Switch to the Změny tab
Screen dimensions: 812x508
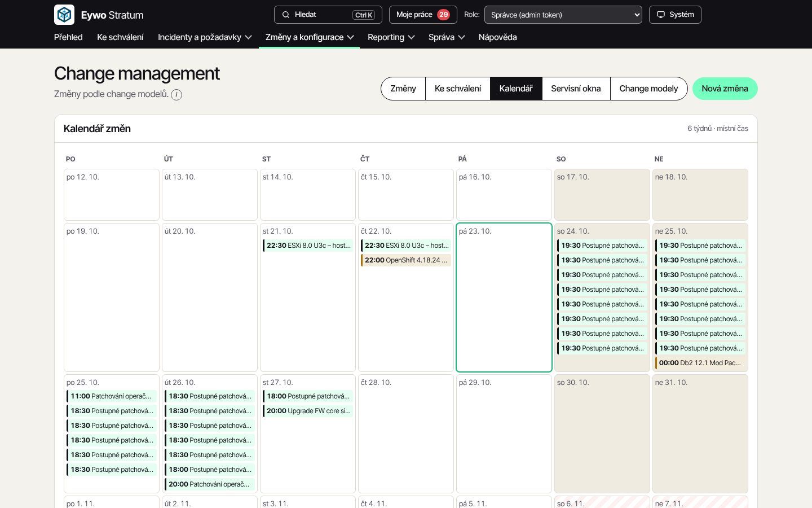click(403, 89)
